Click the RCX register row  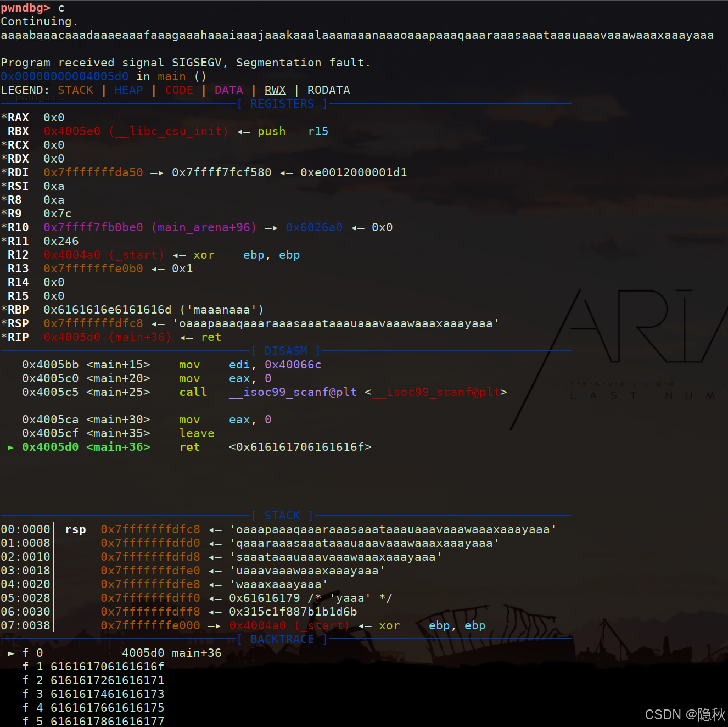click(x=32, y=145)
